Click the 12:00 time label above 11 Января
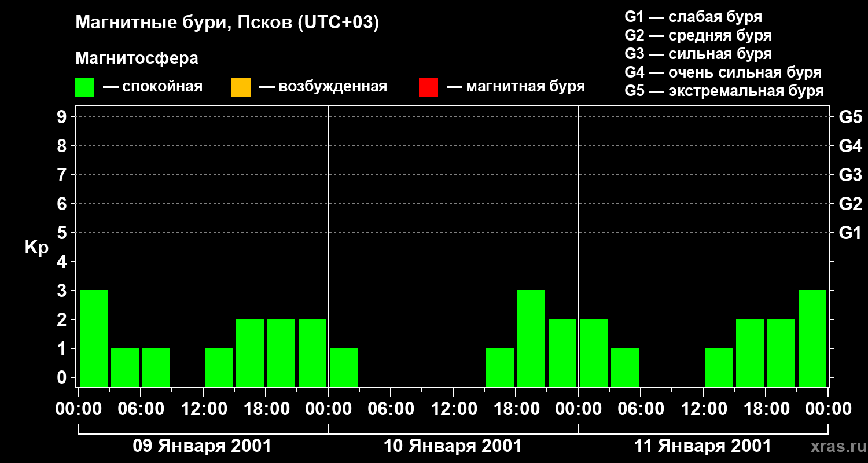 click(x=703, y=409)
